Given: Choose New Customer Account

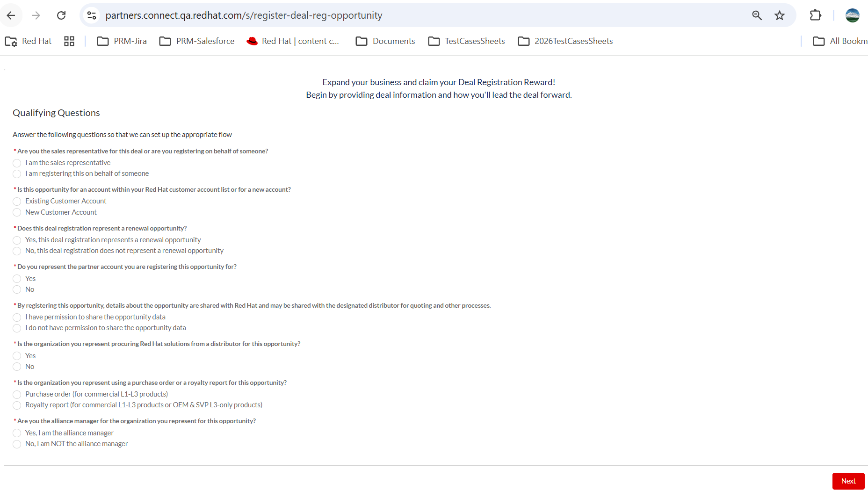Looking at the screenshot, I should point(17,212).
